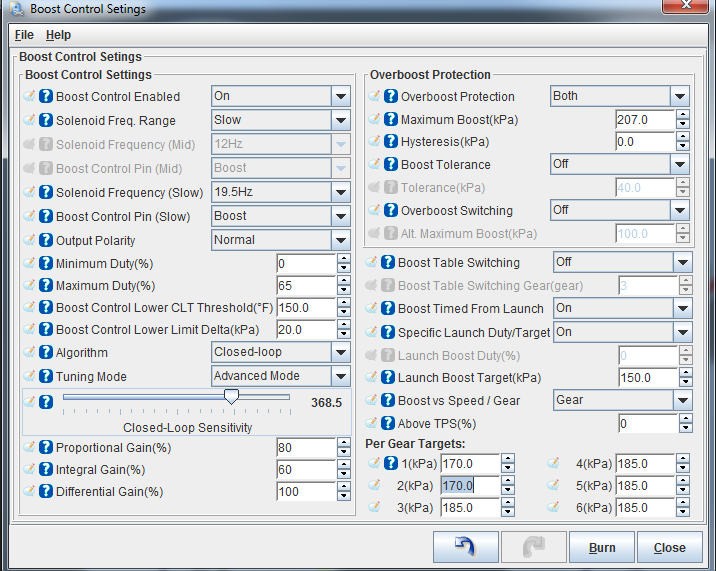Click help icon for gear 1(kPa) target
Image resolution: width=716 pixels, height=571 pixels.
point(391,463)
